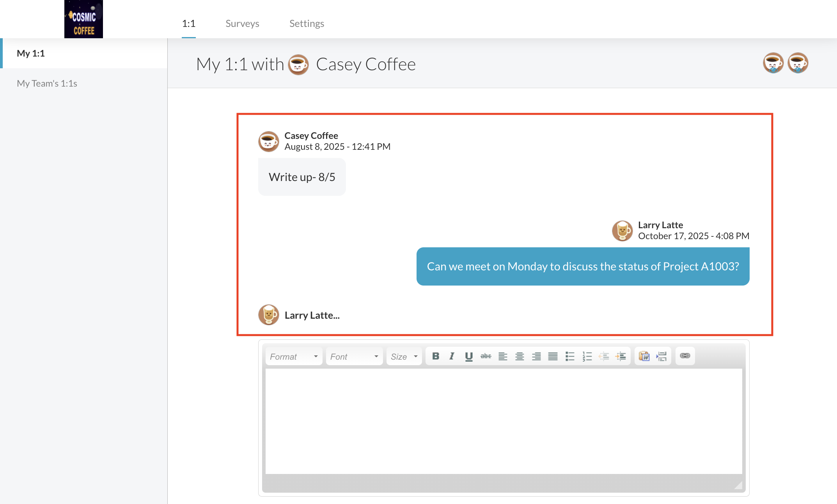This screenshot has width=837, height=504.
Task: Click Paste from Word icon
Action: 644,356
